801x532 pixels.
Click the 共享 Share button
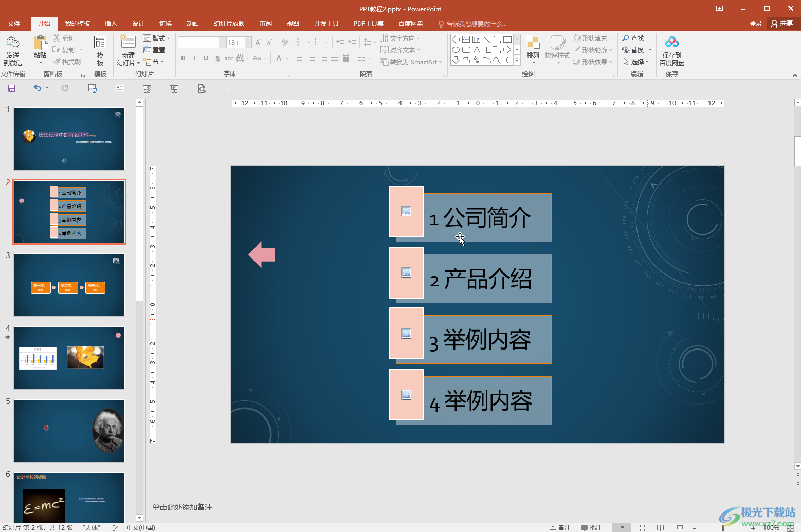click(x=782, y=24)
